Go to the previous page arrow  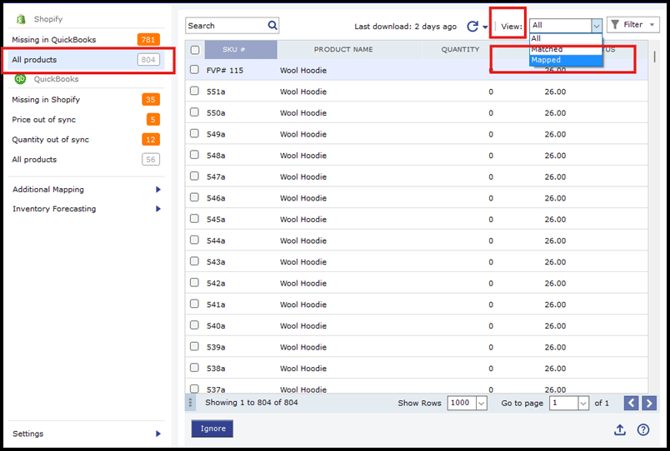[631, 403]
